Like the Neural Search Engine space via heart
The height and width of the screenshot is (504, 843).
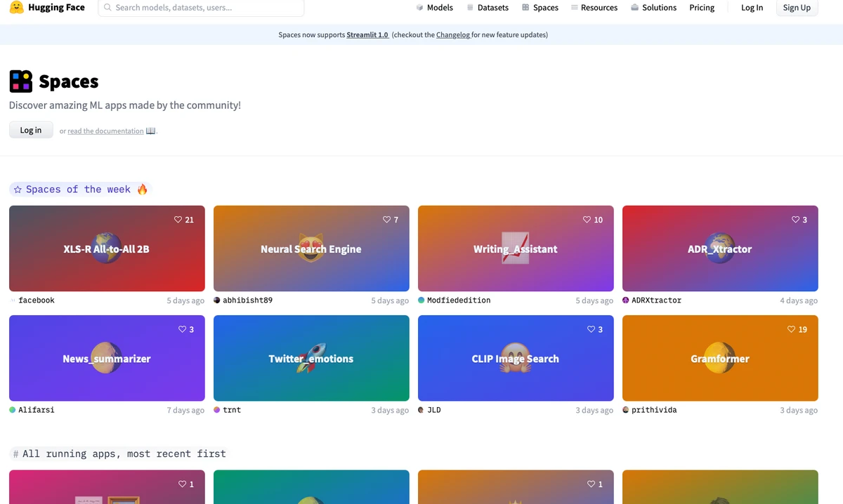[x=386, y=220]
